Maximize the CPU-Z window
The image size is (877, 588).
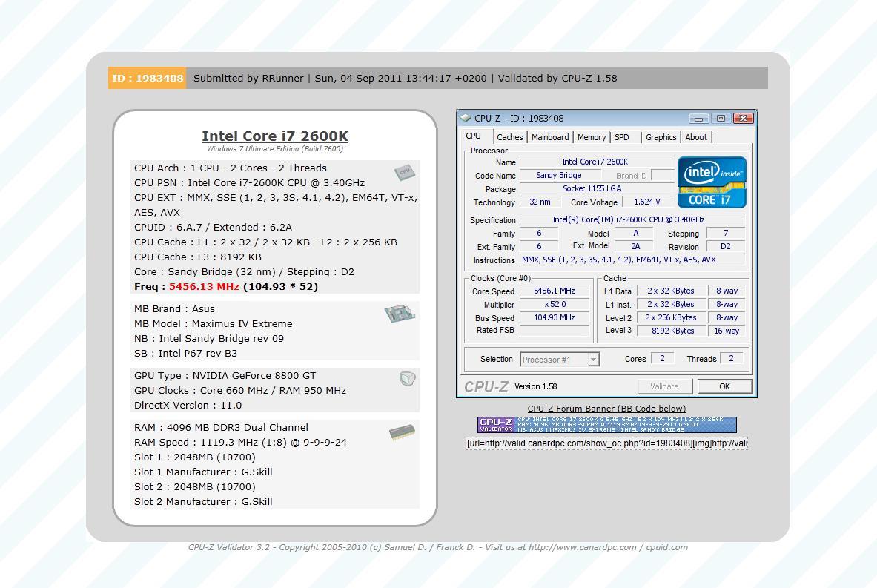pyautogui.click(x=721, y=119)
